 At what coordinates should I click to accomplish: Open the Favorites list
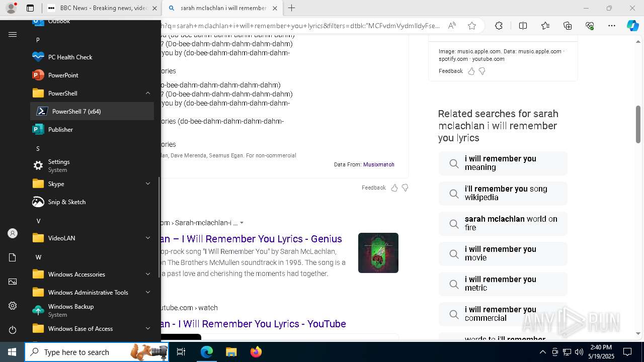coord(545,26)
